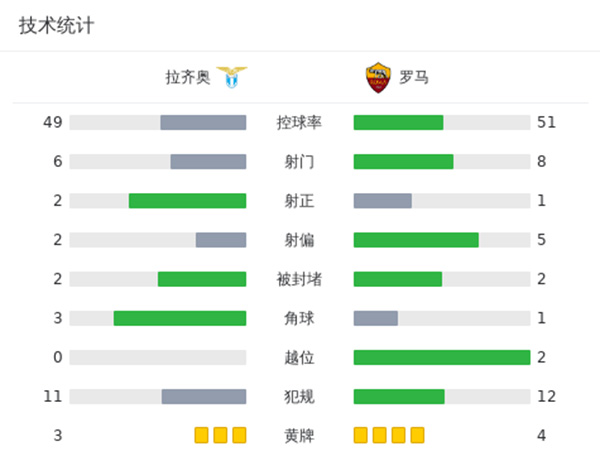
Task: Click Lazio's leftmost yellow card icon
Action: pyautogui.click(x=201, y=435)
